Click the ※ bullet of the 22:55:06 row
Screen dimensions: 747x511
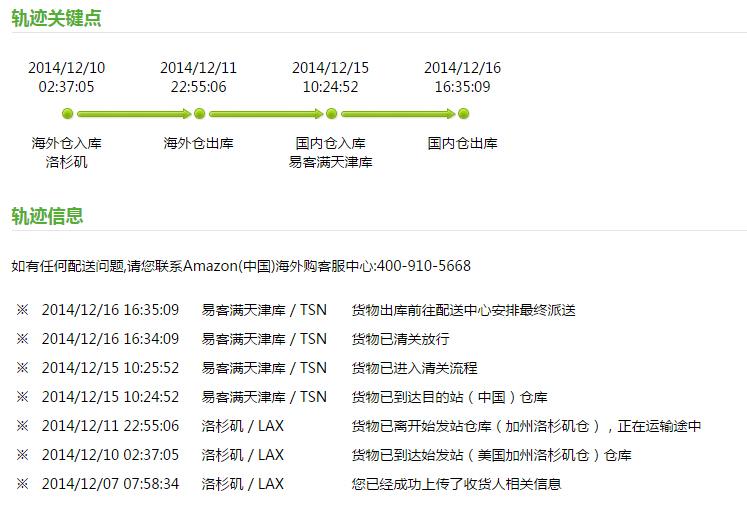(x=22, y=426)
